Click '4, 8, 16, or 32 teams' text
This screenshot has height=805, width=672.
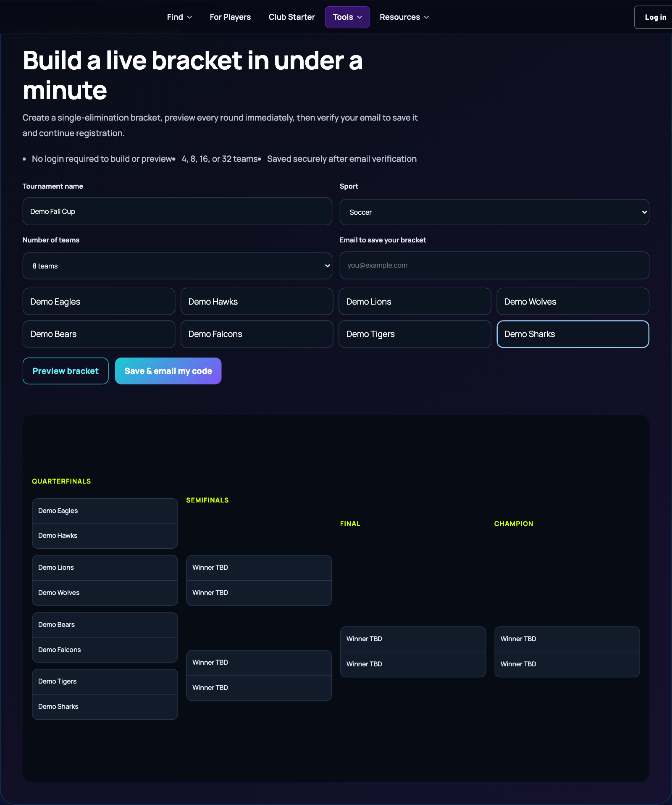[x=220, y=159]
